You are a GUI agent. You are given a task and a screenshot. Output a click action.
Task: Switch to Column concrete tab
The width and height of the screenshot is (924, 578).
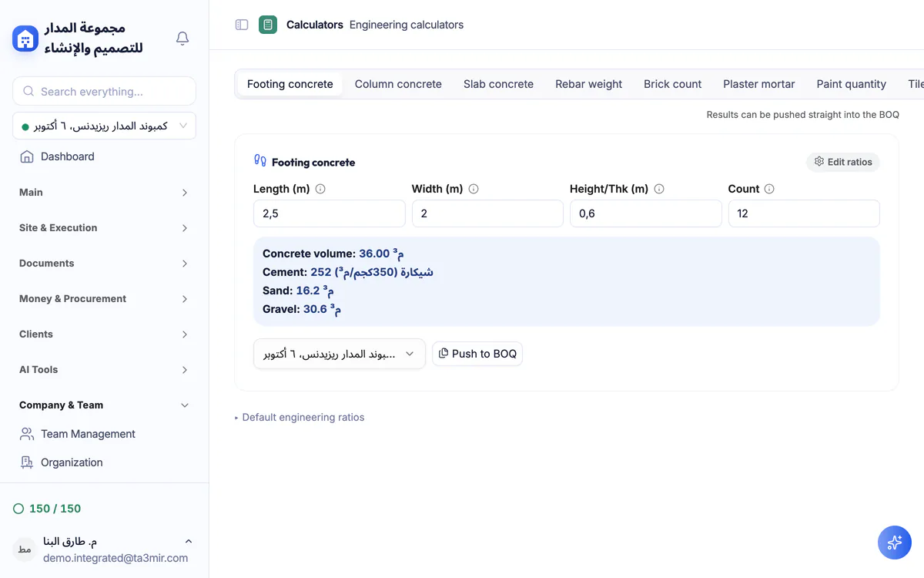pos(398,84)
